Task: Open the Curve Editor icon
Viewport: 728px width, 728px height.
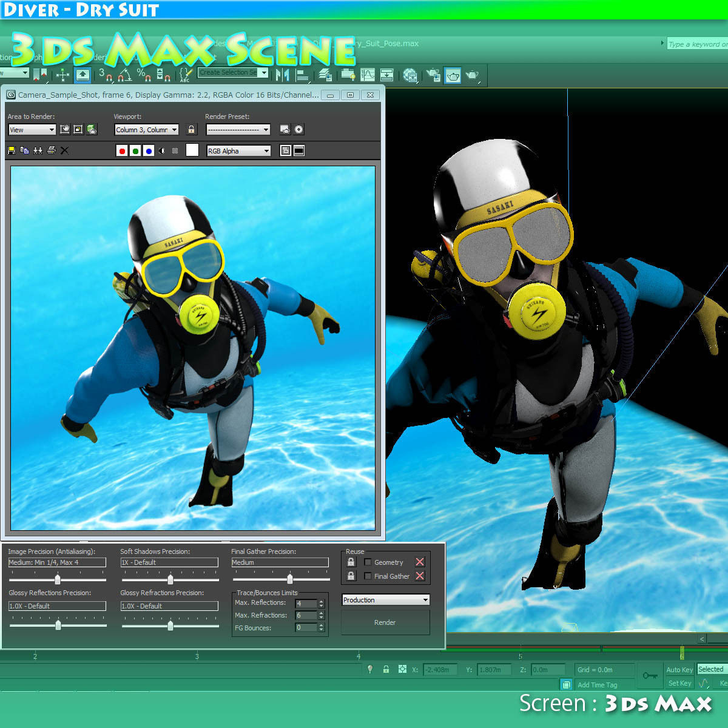Action: click(368, 75)
